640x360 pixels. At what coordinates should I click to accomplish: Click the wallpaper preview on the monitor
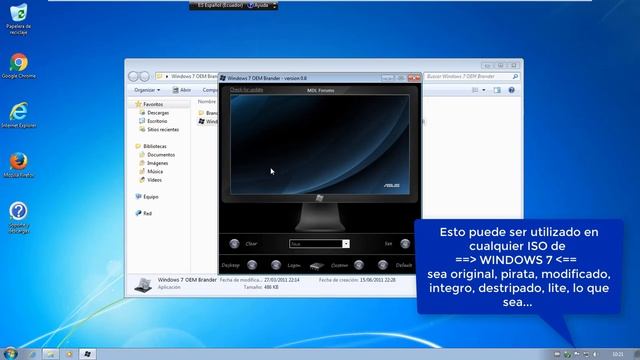pos(320,144)
